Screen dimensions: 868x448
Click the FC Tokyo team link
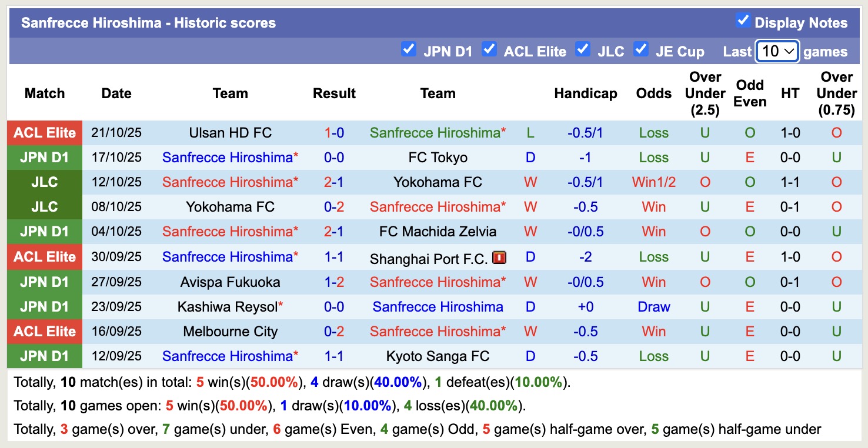pyautogui.click(x=438, y=157)
